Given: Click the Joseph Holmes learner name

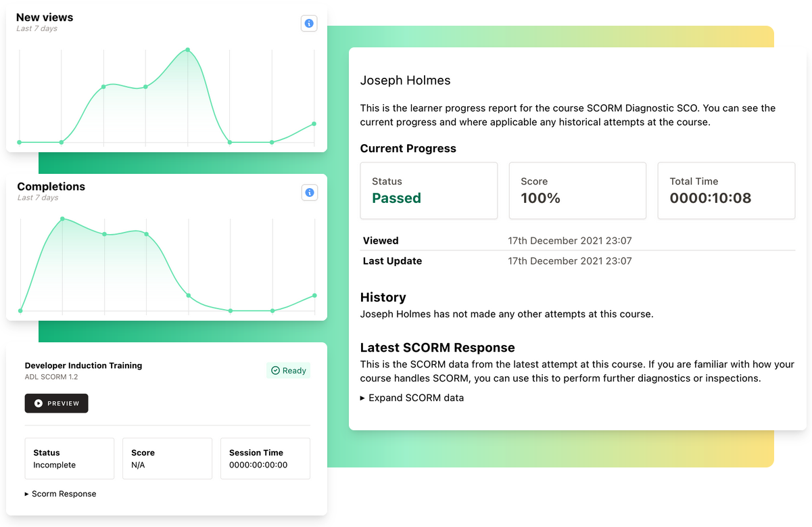Looking at the screenshot, I should (x=405, y=81).
